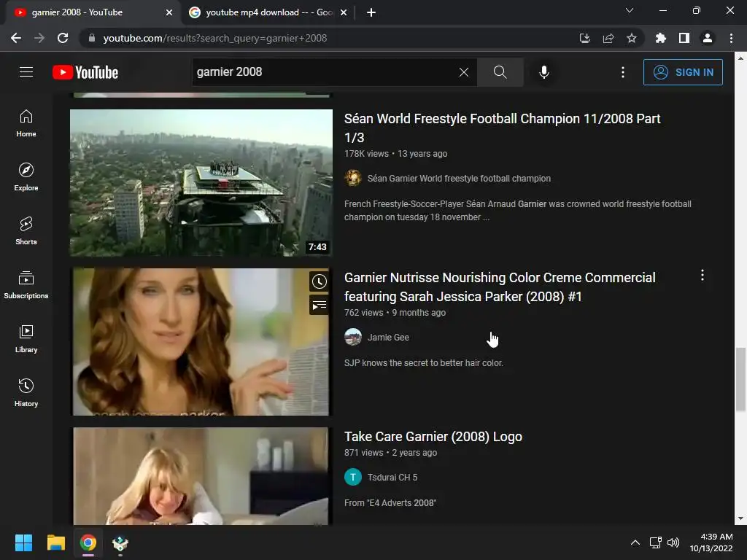Click Séan World Freestyle Football Champion title
747x560 pixels.
point(502,128)
